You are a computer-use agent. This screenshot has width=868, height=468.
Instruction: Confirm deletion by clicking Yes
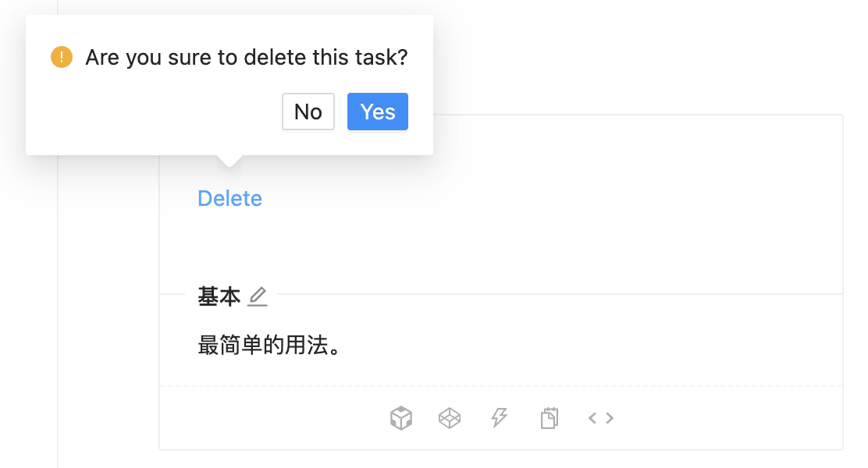point(377,112)
